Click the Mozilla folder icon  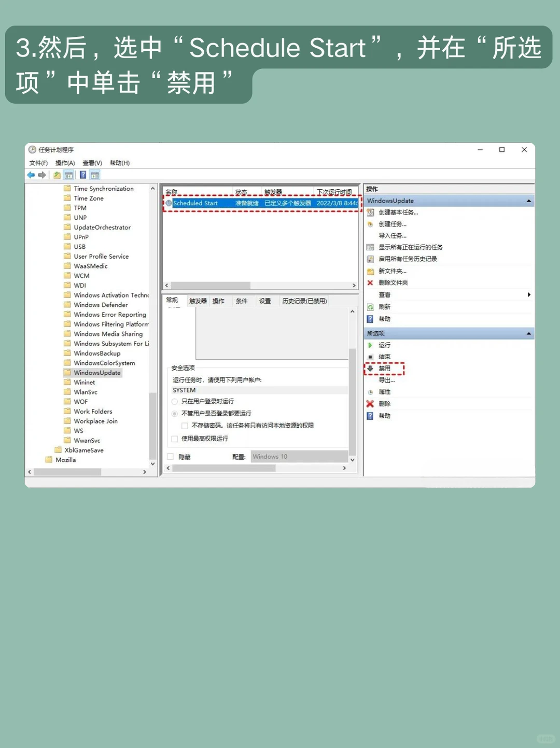49,460
